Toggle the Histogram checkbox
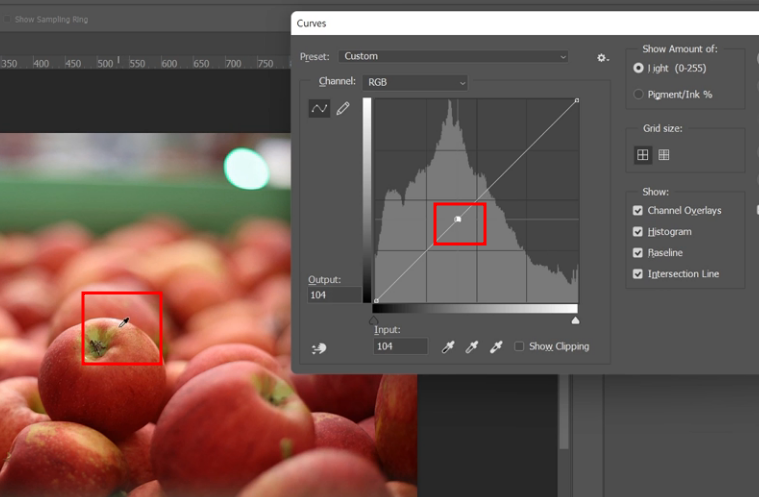This screenshot has height=497, width=759. [x=638, y=232]
